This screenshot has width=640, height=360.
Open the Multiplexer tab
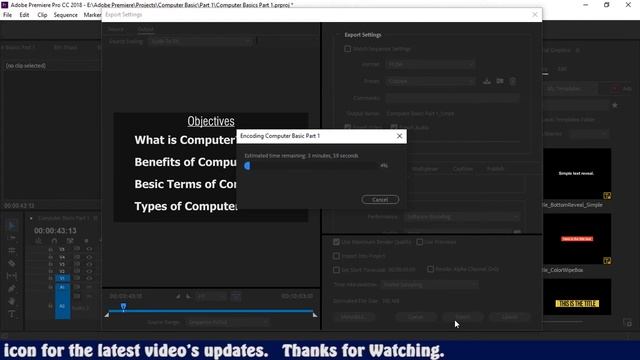point(425,169)
